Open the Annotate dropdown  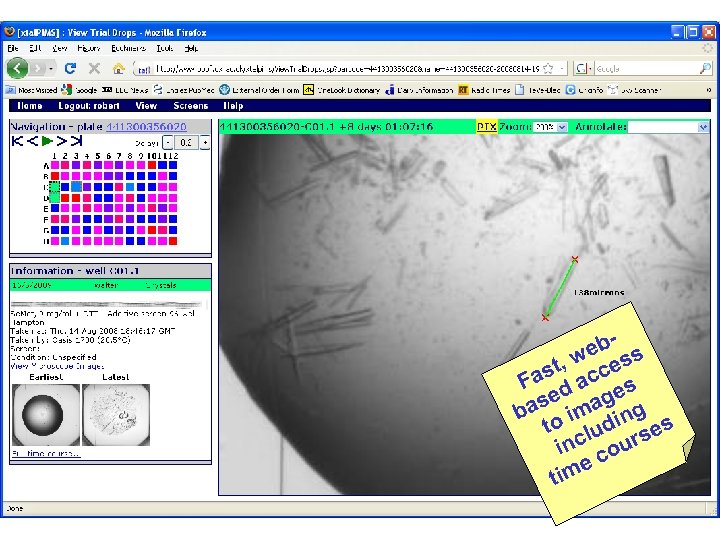tap(668, 127)
